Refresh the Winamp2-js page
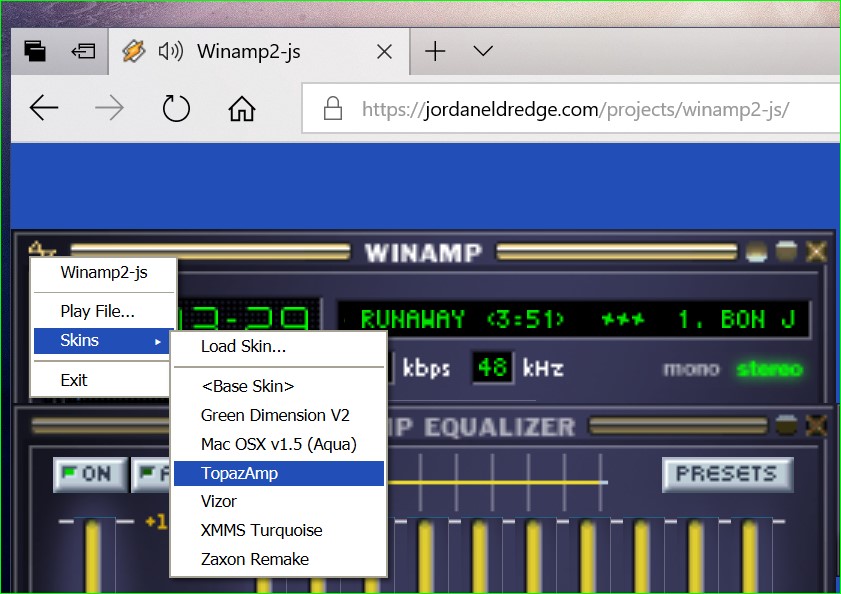The image size is (841, 594). [x=176, y=109]
